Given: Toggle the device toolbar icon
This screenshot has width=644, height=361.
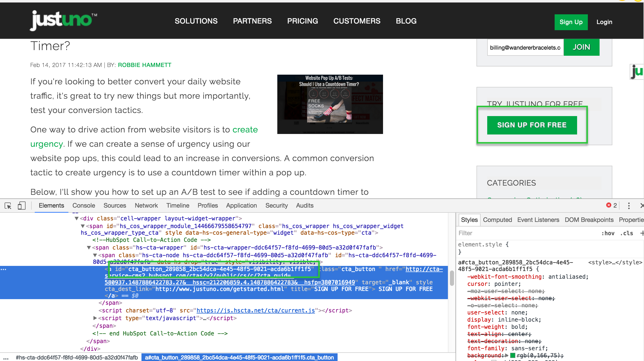Looking at the screenshot, I should (x=22, y=206).
